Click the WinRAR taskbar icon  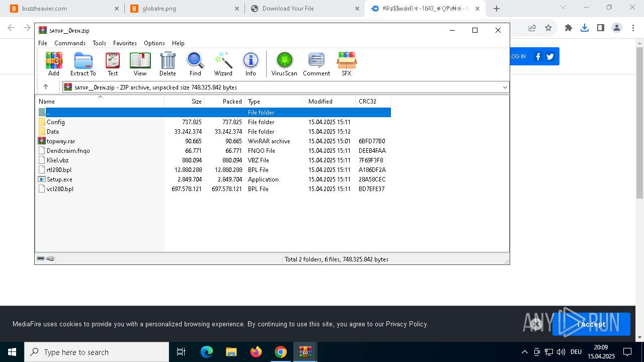point(305,352)
